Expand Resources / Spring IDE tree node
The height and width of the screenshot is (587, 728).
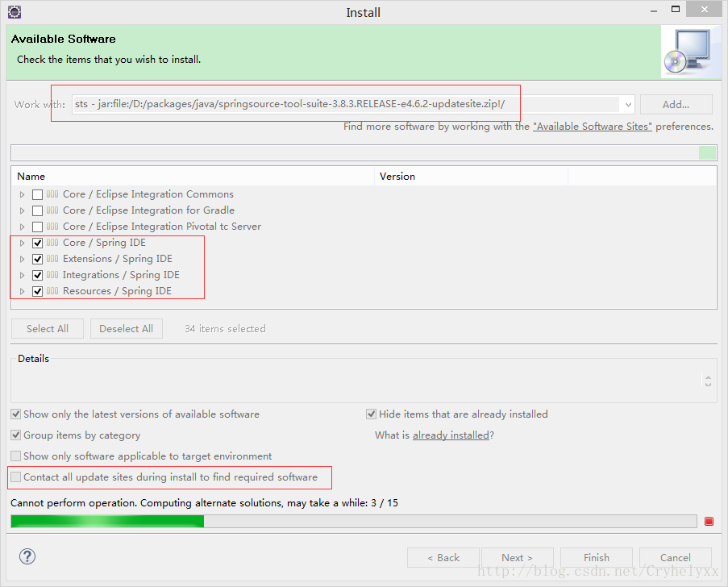[22, 292]
